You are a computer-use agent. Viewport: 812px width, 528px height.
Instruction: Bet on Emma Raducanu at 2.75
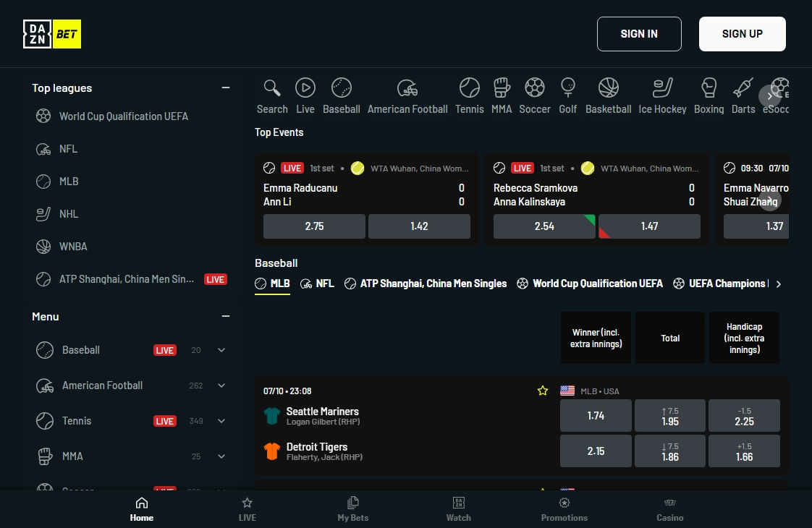tap(314, 226)
